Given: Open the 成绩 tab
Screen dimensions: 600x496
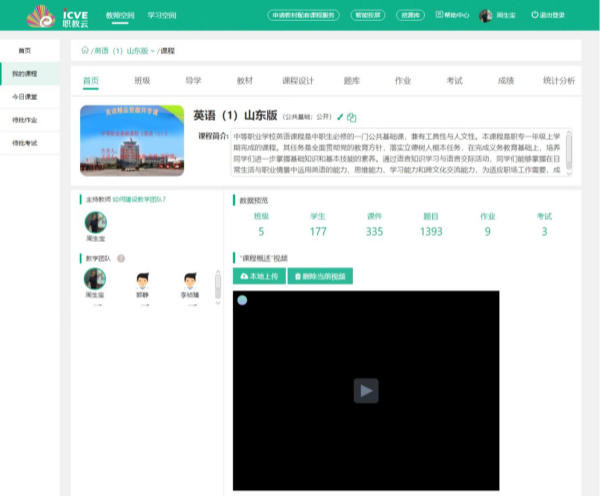Looking at the screenshot, I should pyautogui.click(x=505, y=81).
